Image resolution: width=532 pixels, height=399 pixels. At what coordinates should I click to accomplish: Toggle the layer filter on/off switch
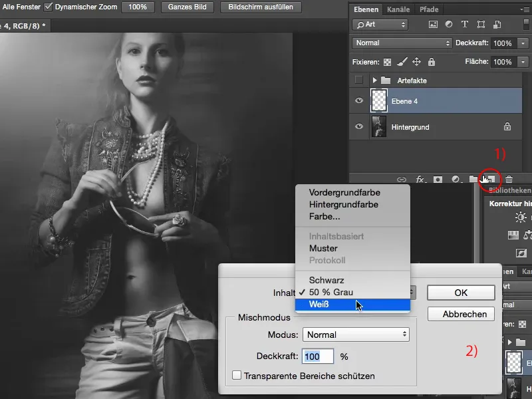(526, 25)
